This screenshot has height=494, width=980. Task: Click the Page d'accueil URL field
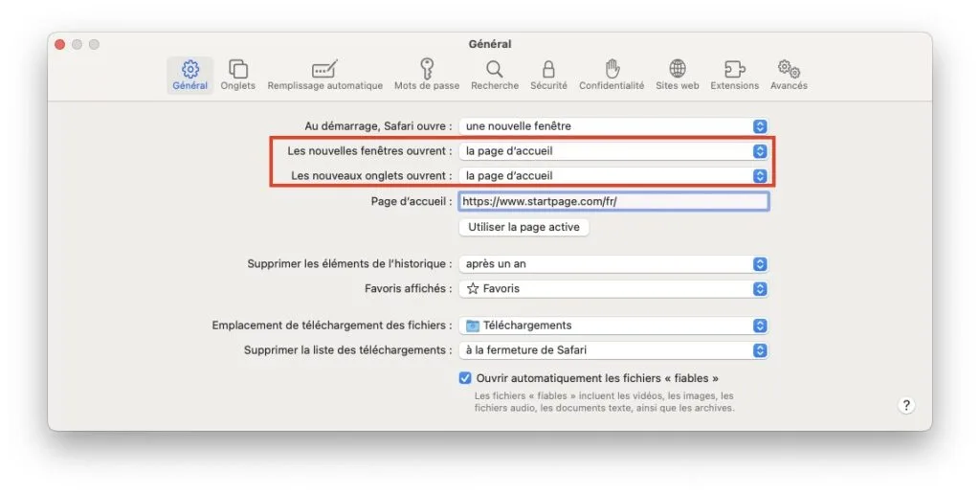click(613, 201)
